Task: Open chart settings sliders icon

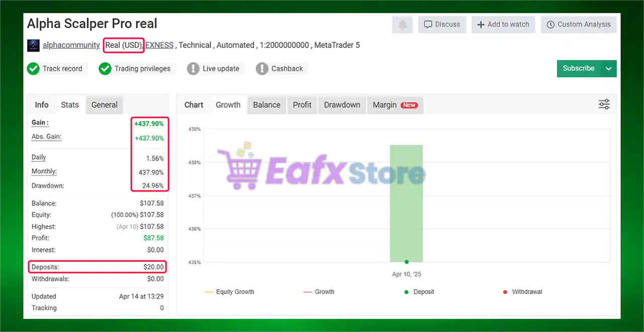Action: point(604,104)
